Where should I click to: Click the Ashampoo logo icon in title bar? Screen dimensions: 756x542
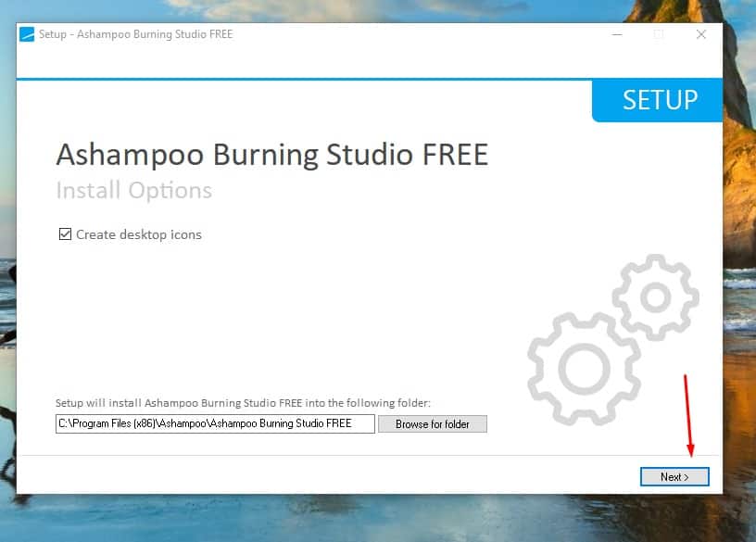coord(27,35)
